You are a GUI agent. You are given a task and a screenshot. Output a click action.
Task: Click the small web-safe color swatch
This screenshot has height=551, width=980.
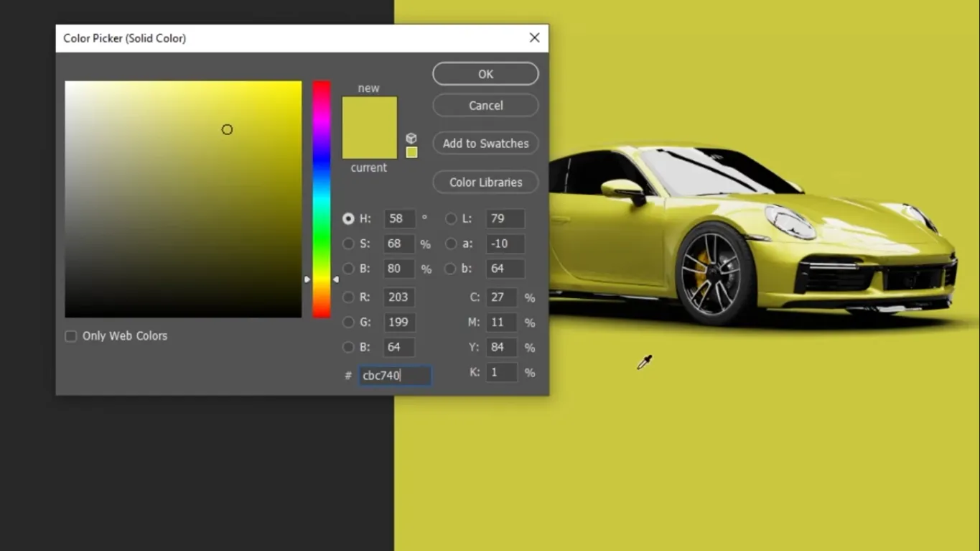coord(411,152)
